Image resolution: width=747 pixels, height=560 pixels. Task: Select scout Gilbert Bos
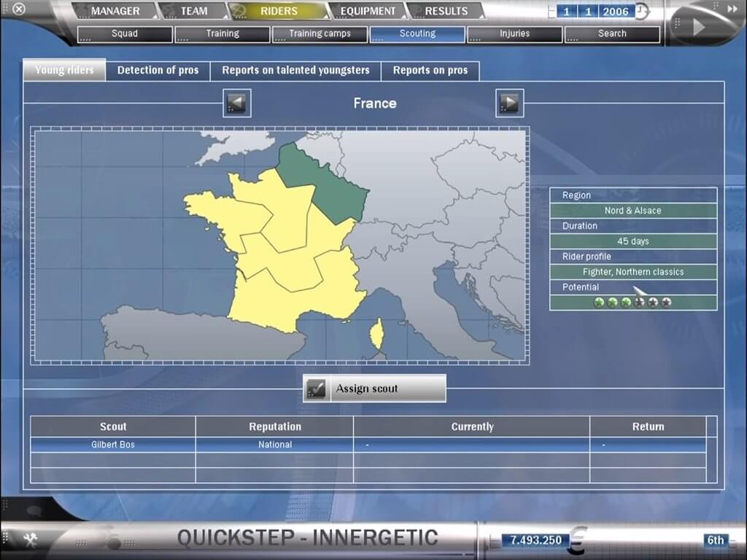click(113, 445)
